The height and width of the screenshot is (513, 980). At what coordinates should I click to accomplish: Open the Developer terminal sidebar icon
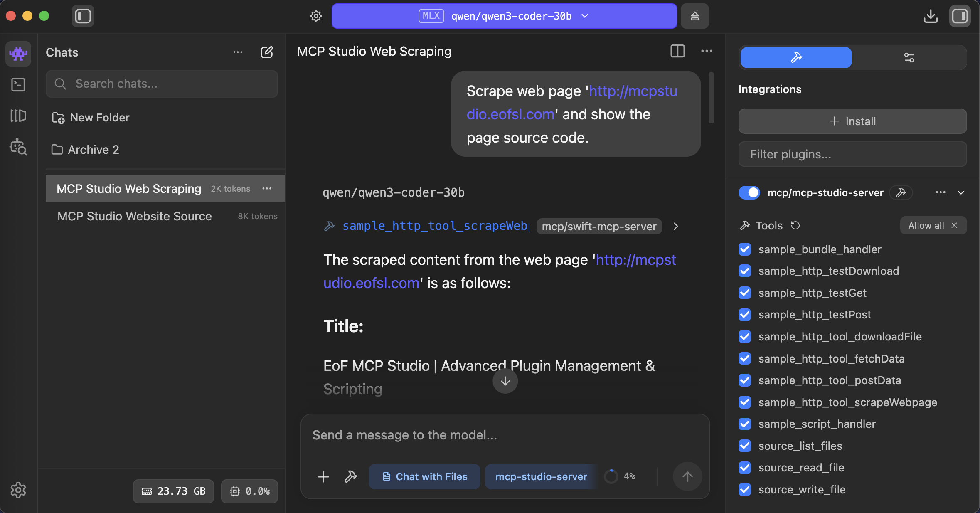18,85
